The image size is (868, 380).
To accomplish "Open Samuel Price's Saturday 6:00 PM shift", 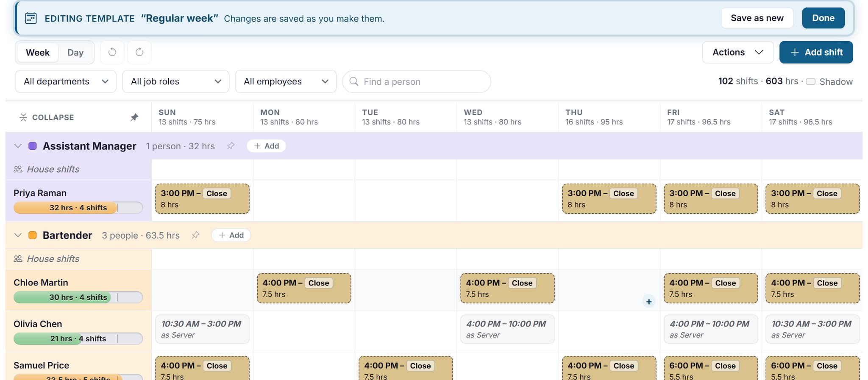I will coord(812,368).
